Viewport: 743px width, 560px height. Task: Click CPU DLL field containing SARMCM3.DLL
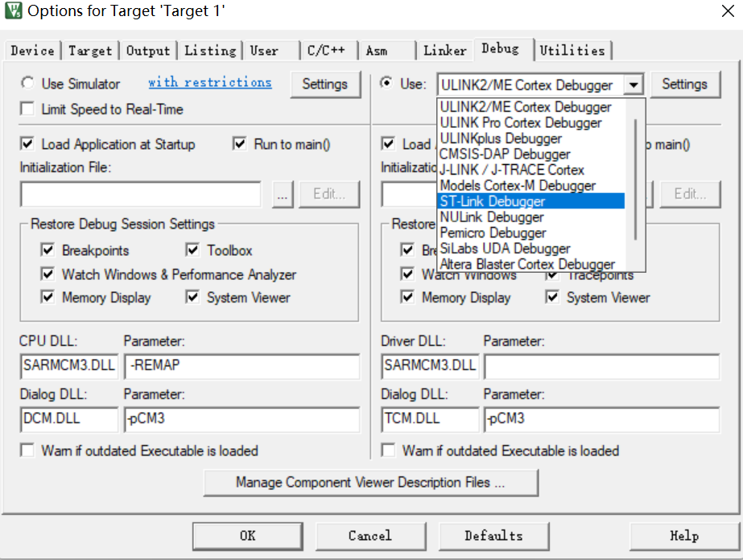pyautogui.click(x=69, y=366)
